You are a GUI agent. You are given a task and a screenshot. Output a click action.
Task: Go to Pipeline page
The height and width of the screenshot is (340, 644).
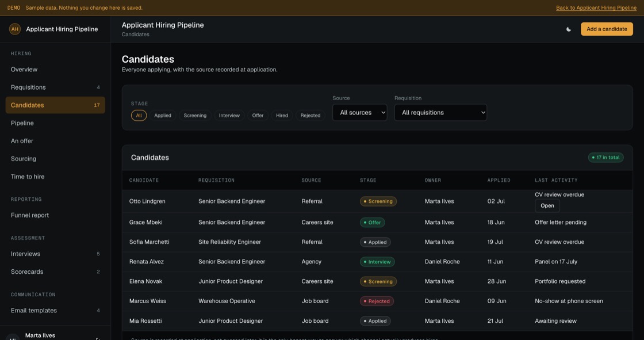[55, 123]
